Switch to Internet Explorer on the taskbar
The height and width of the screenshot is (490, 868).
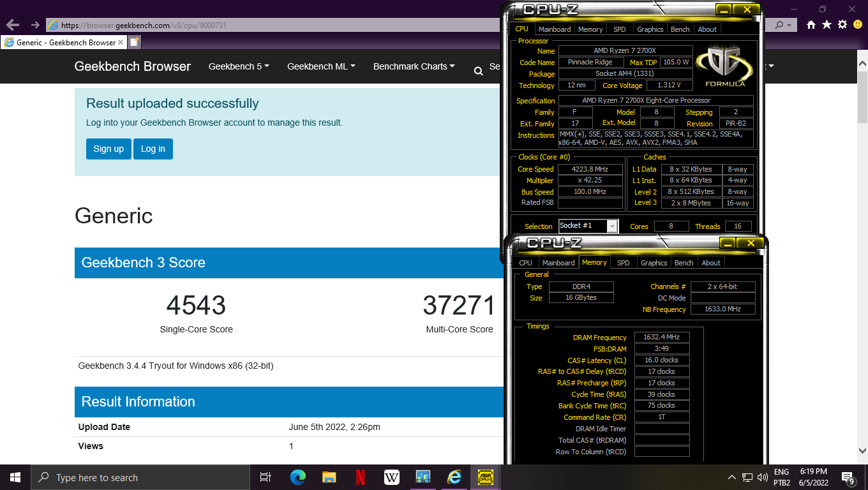tap(454, 477)
